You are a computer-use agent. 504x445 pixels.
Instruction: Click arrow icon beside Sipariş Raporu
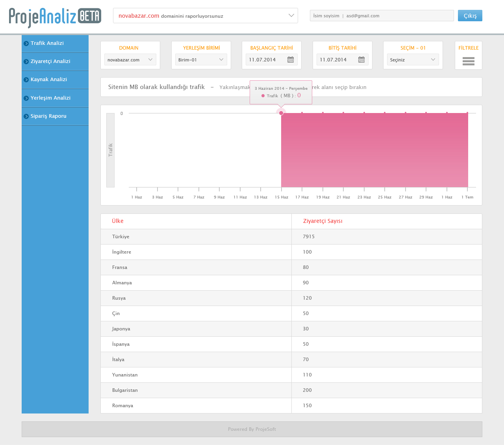coord(26,117)
